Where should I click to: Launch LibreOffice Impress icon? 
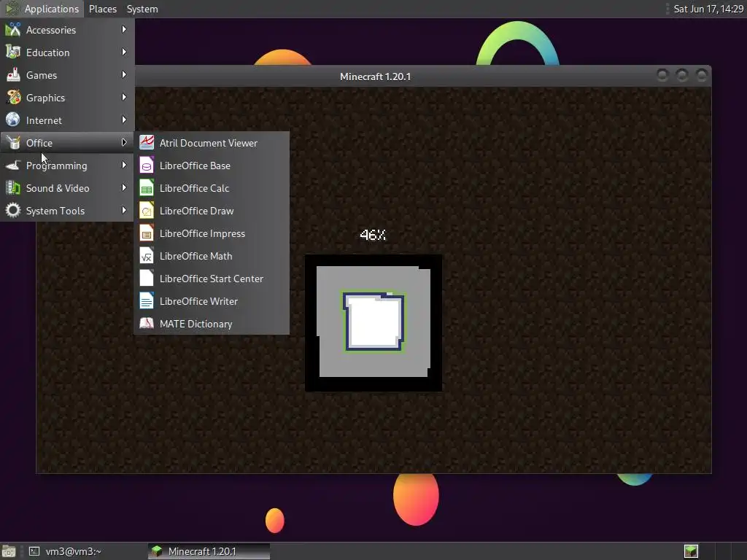tap(146, 233)
